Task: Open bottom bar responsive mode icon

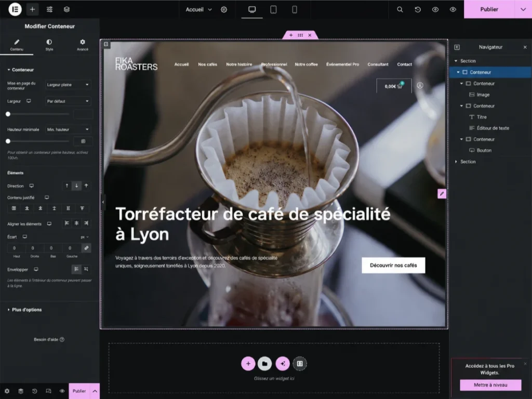Action: pyautogui.click(x=48, y=391)
